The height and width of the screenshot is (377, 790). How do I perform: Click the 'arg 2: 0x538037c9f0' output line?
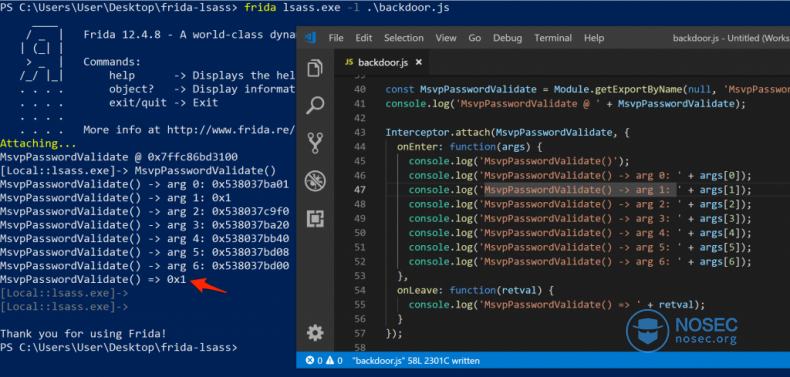click(x=145, y=211)
